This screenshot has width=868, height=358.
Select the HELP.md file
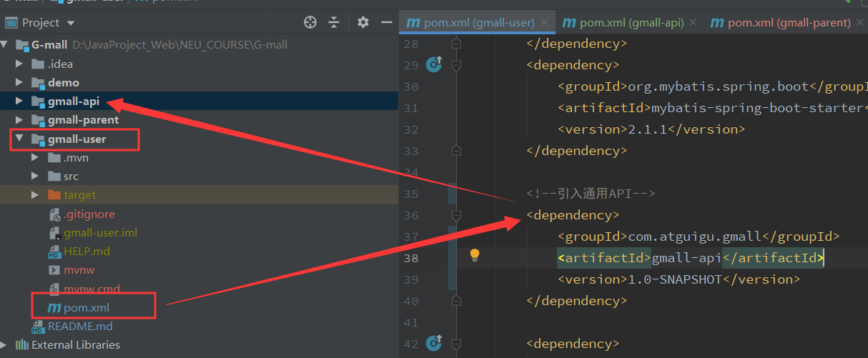[87, 251]
